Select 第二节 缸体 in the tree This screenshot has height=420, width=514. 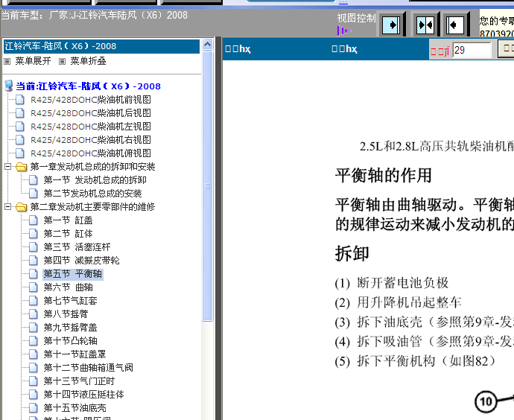[x=69, y=234]
